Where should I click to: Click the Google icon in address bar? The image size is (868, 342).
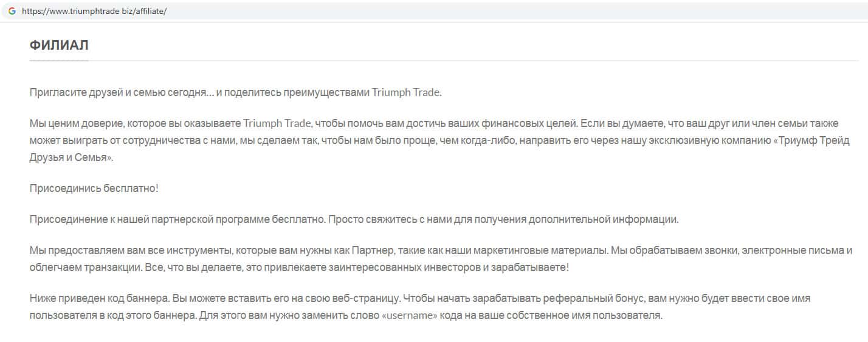(12, 11)
